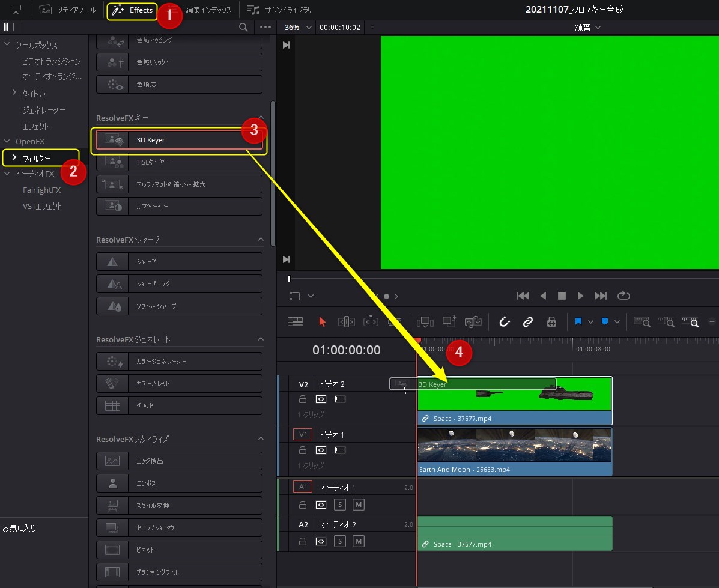Click the Overwrite clip icon
This screenshot has width=719, height=588.
449,321
